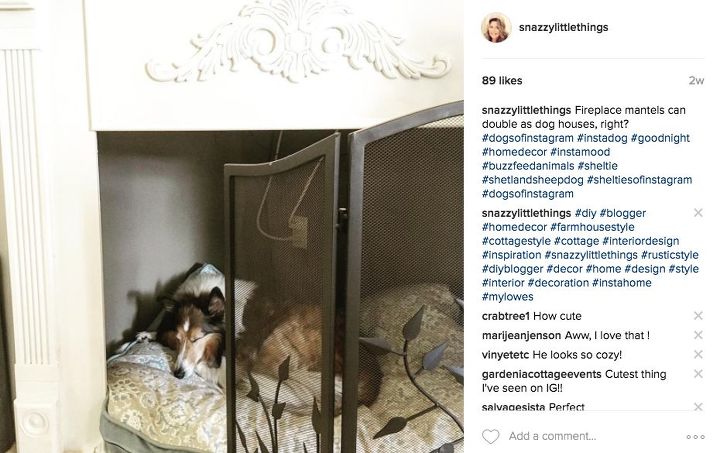Remove the vinyetetc 'He looks so cozy!' comment
Viewport: 720px width, 453px height.
[698, 354]
